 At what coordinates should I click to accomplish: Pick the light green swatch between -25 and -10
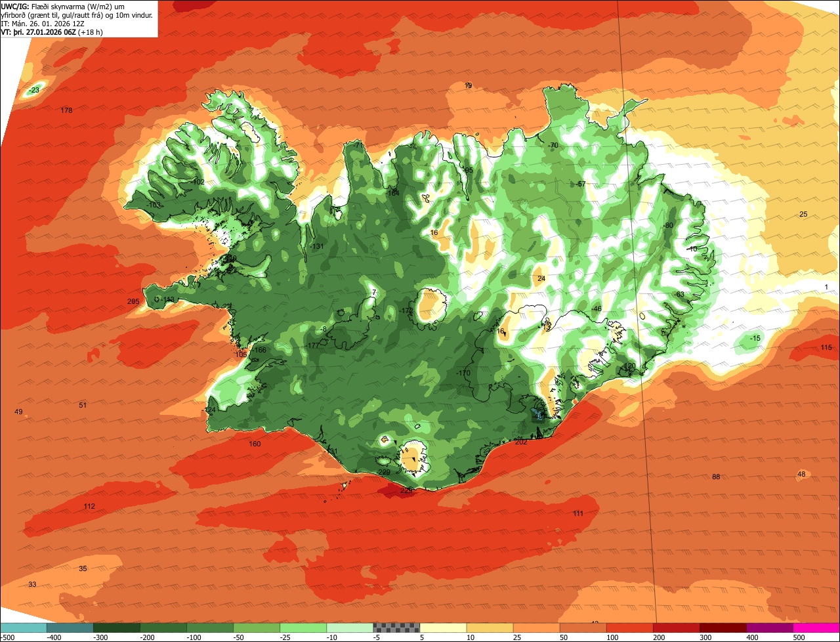303,628
